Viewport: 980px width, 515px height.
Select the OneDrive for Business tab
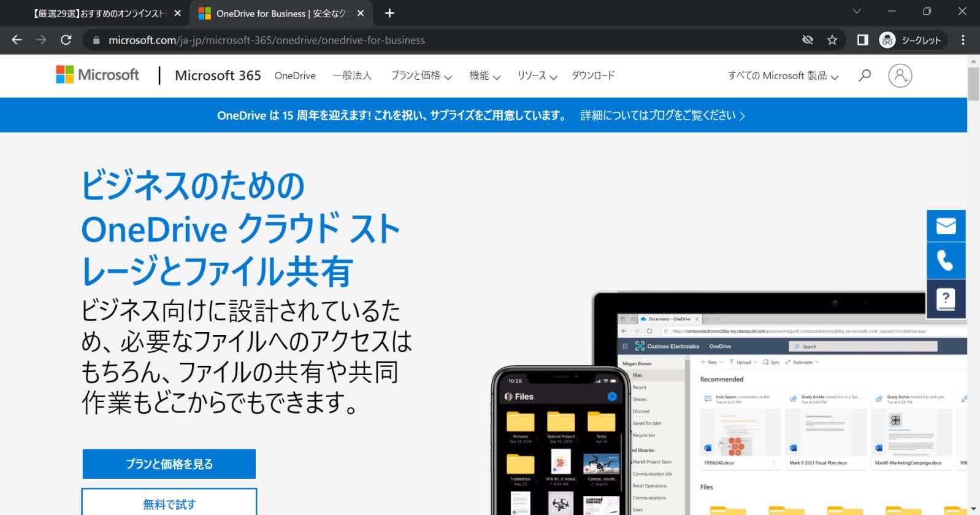[281, 13]
